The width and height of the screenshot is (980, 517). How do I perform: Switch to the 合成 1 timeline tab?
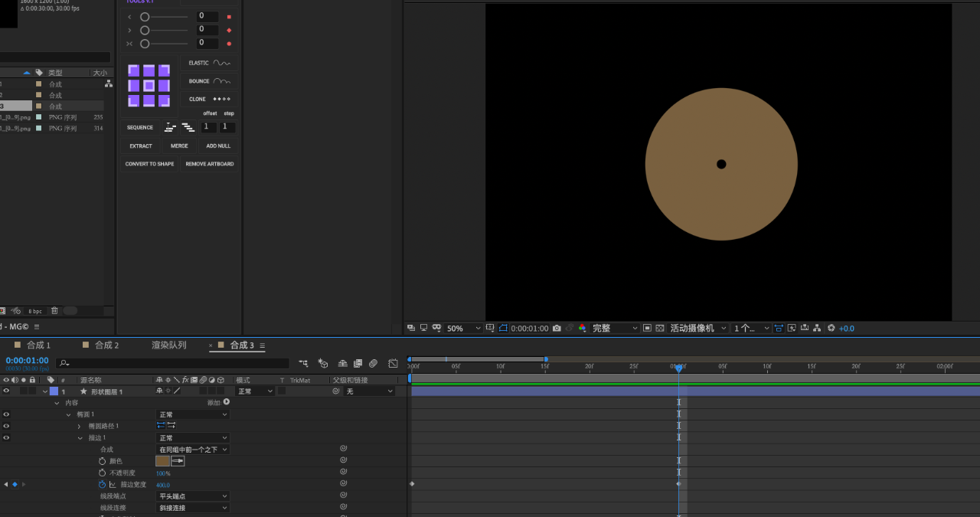point(38,345)
